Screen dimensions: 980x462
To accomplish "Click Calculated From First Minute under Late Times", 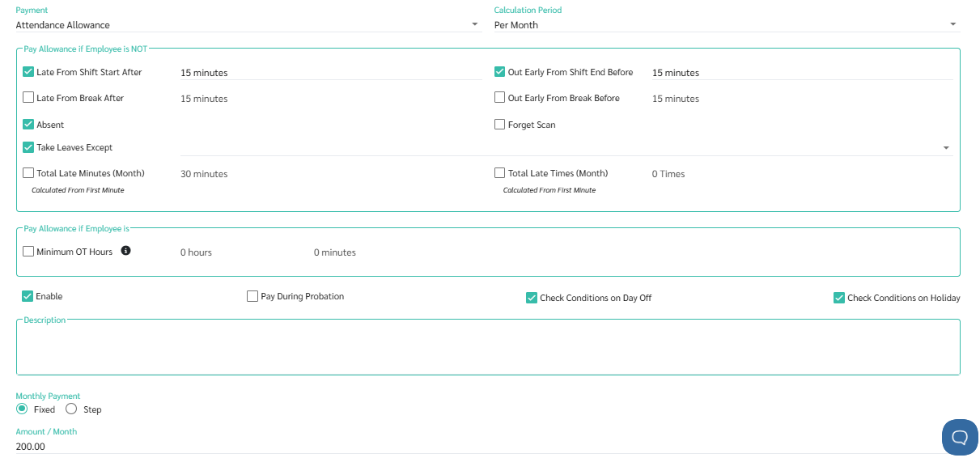I will (549, 190).
